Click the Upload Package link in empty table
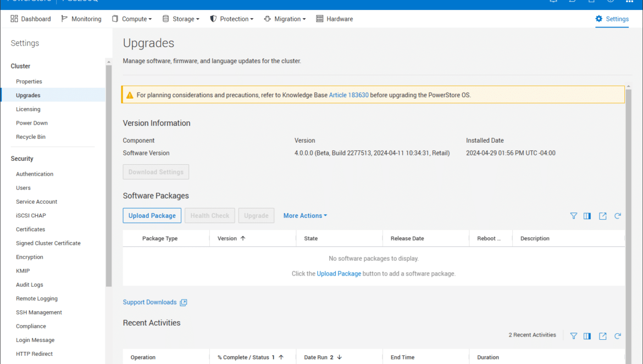Viewport: 643px width, 364px height. click(x=339, y=273)
